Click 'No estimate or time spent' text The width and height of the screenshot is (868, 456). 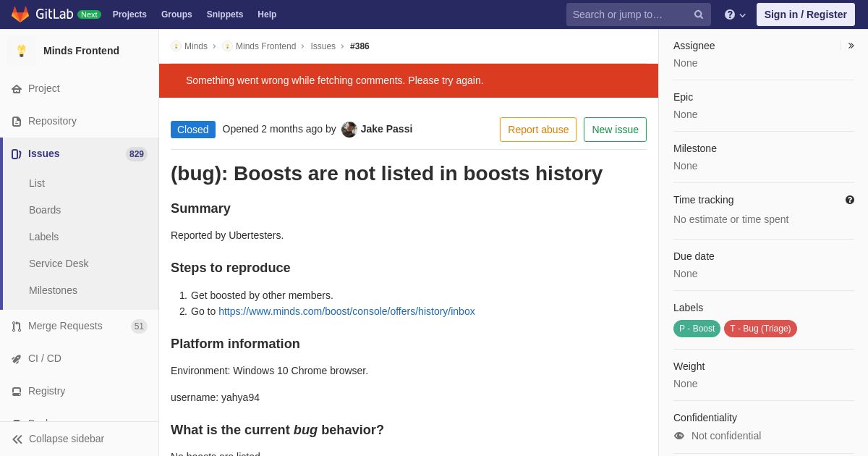tap(731, 219)
